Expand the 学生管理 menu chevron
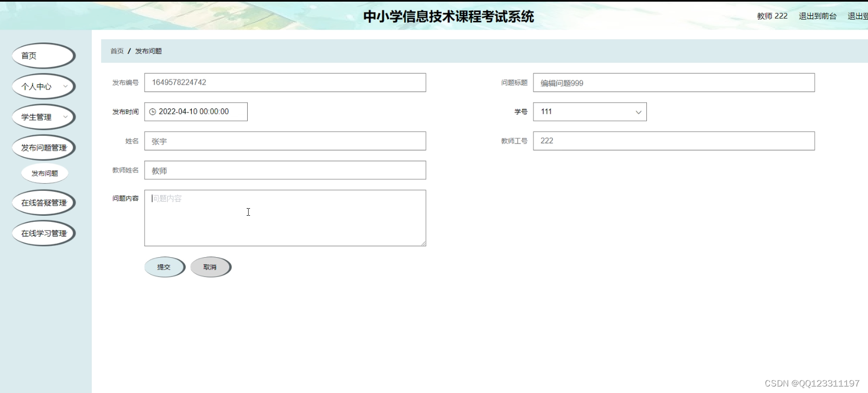 (65, 117)
